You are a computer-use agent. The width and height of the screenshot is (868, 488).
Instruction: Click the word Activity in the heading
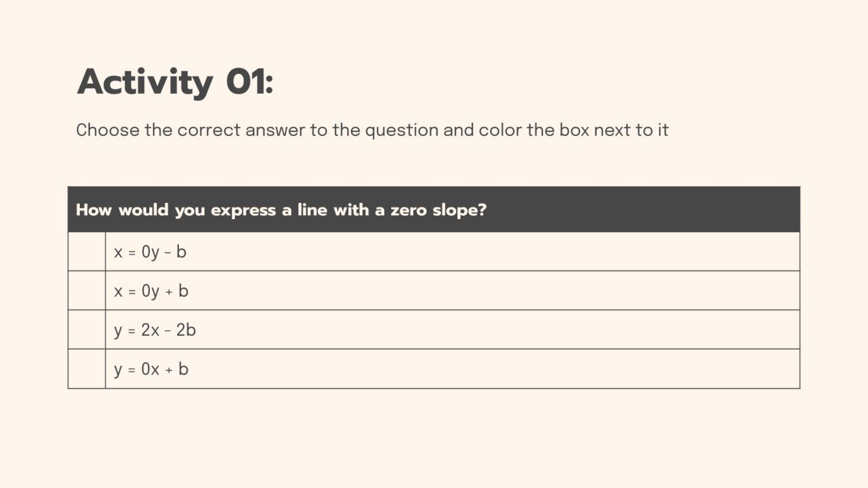click(x=145, y=82)
